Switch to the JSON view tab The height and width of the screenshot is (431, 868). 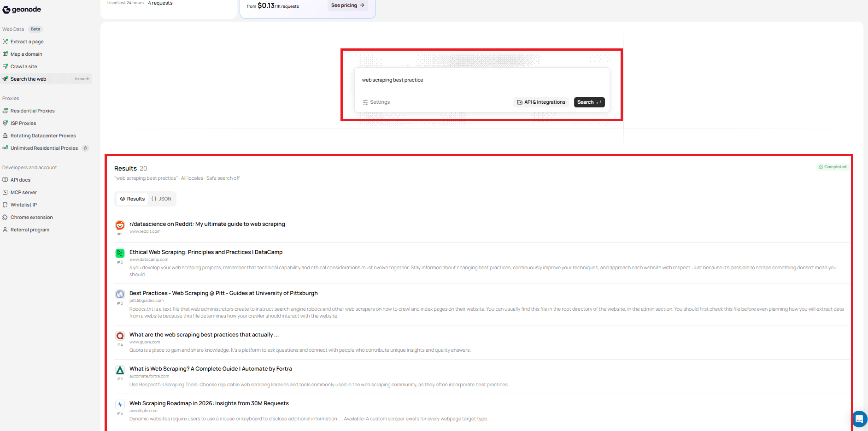coord(161,199)
